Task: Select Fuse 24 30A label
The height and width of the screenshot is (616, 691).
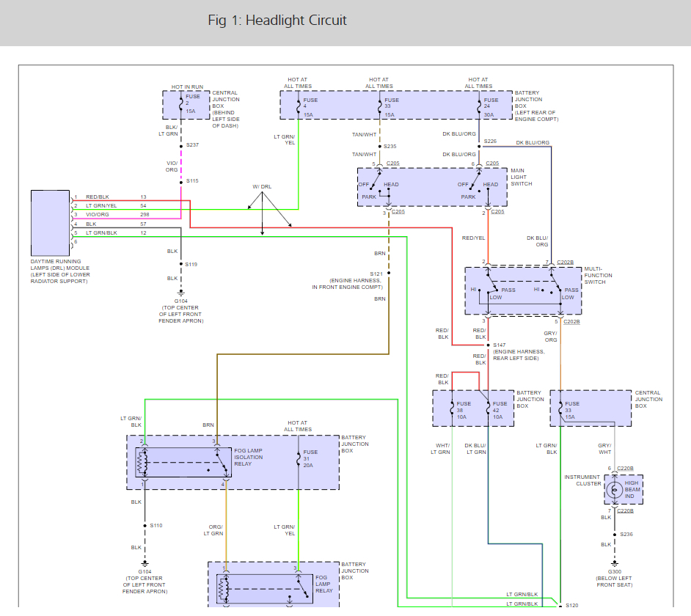Action: [x=491, y=107]
